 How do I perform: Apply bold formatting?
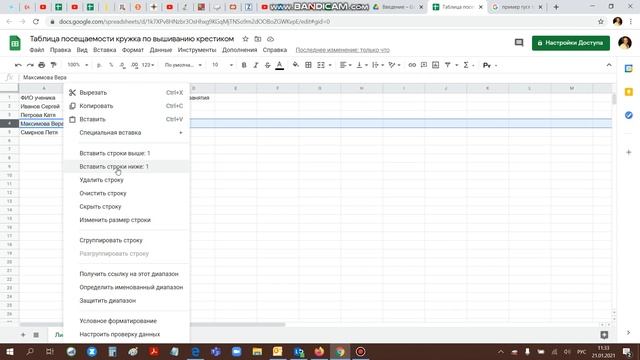tap(244, 65)
